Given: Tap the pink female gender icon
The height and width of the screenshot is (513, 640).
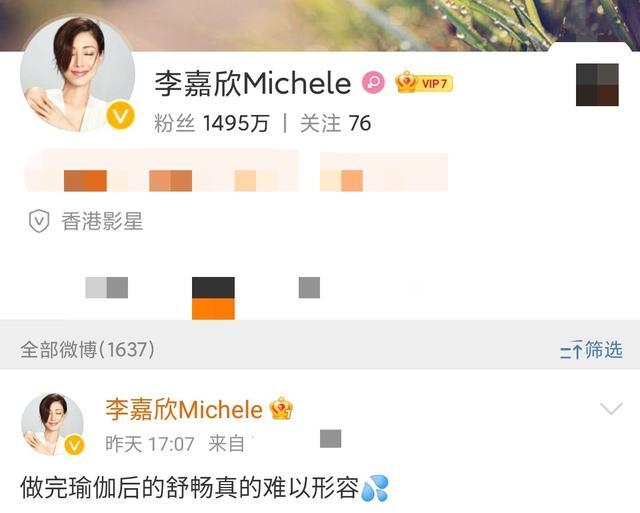Looking at the screenshot, I should pos(373,83).
